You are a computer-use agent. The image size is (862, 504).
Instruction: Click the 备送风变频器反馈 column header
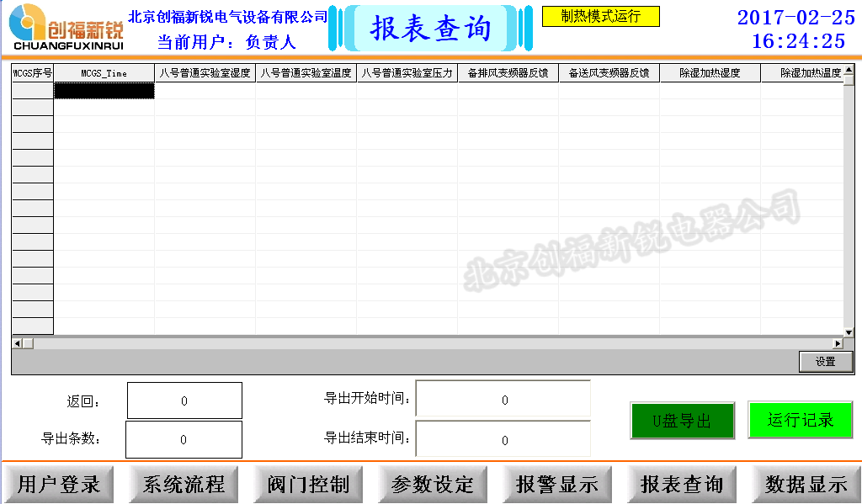click(609, 73)
